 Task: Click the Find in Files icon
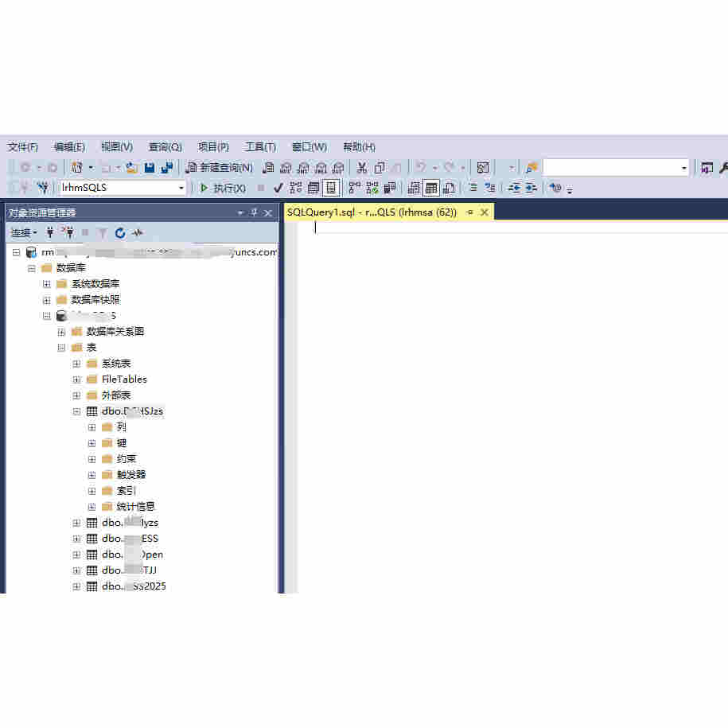(x=532, y=168)
